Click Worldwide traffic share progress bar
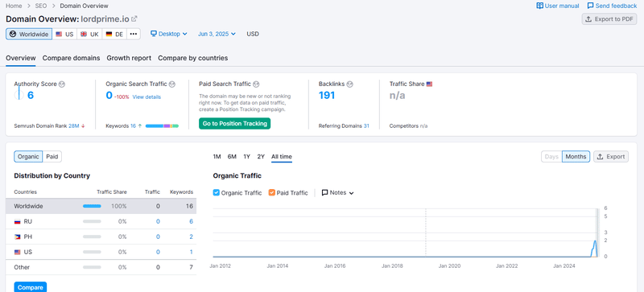Screen dimensions: 644x292 [92, 206]
